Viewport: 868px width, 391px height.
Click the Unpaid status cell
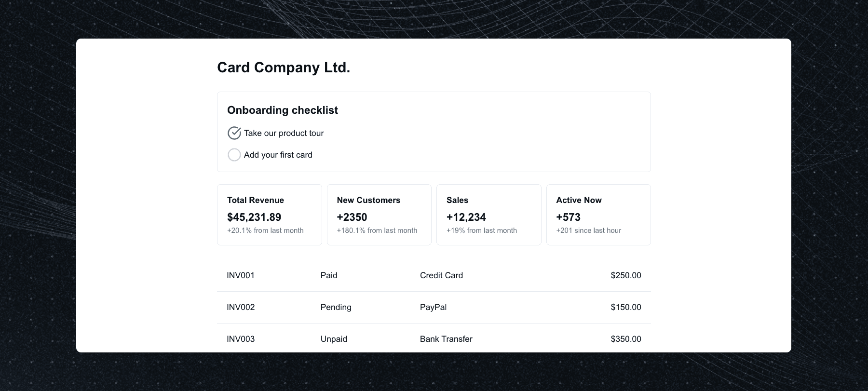[x=334, y=339]
